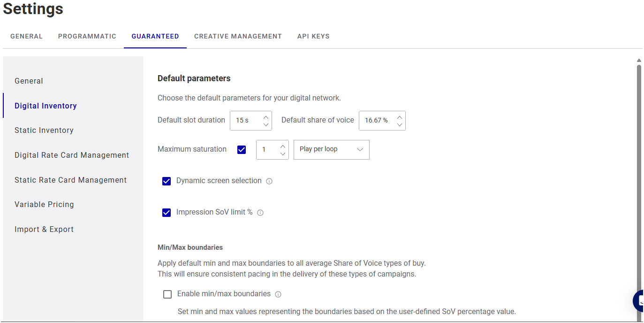The height and width of the screenshot is (323, 644).
Task: Open the chat widget icon
Action: pos(639,300)
